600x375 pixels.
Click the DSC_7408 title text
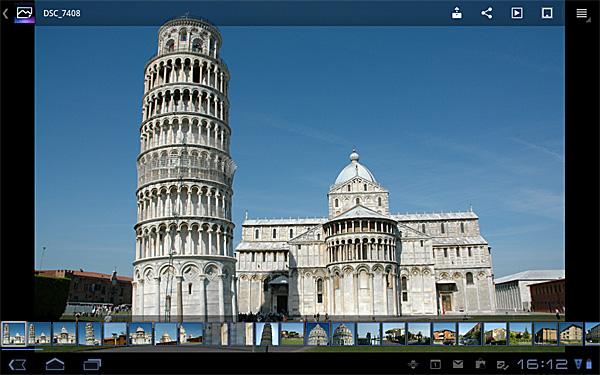[62, 13]
